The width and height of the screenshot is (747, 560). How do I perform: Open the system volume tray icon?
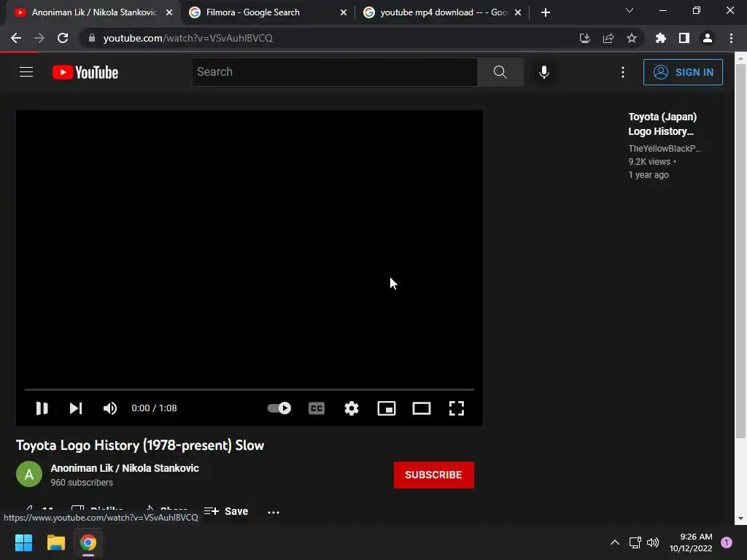[x=653, y=542]
